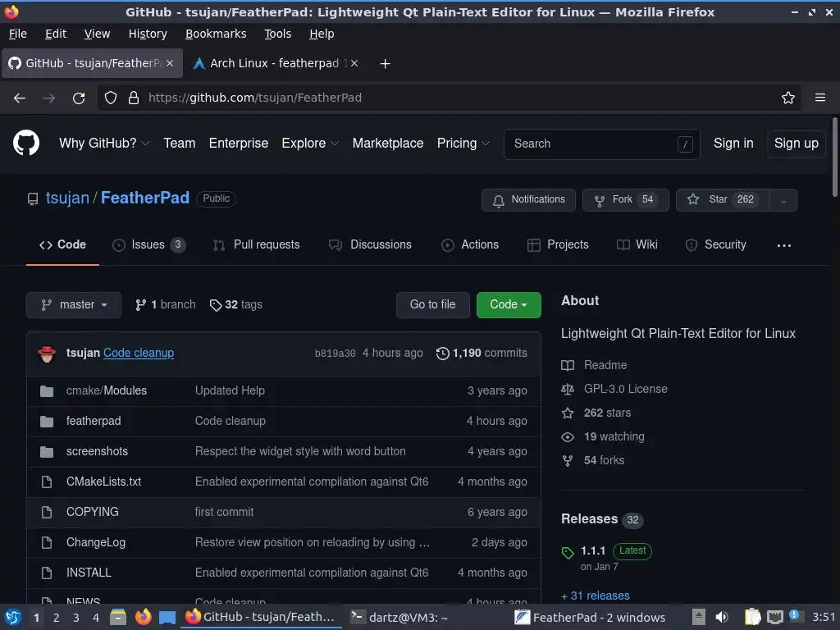
Task: Click tsujan's avatar in the commit row
Action: point(47,354)
